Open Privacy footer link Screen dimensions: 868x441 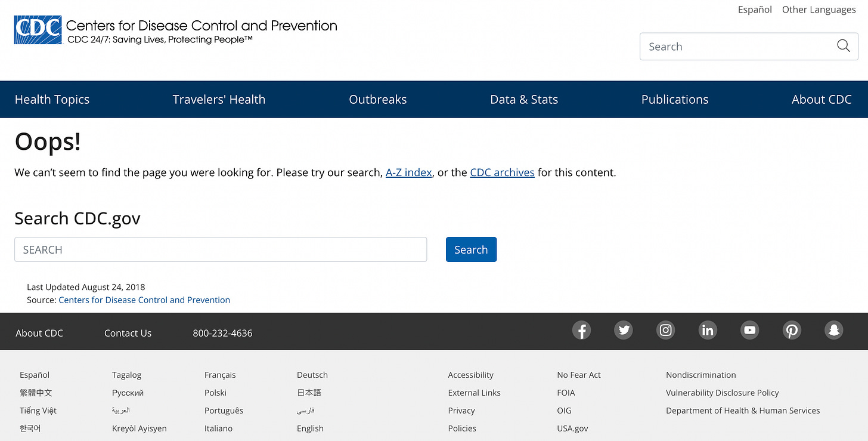point(461,411)
